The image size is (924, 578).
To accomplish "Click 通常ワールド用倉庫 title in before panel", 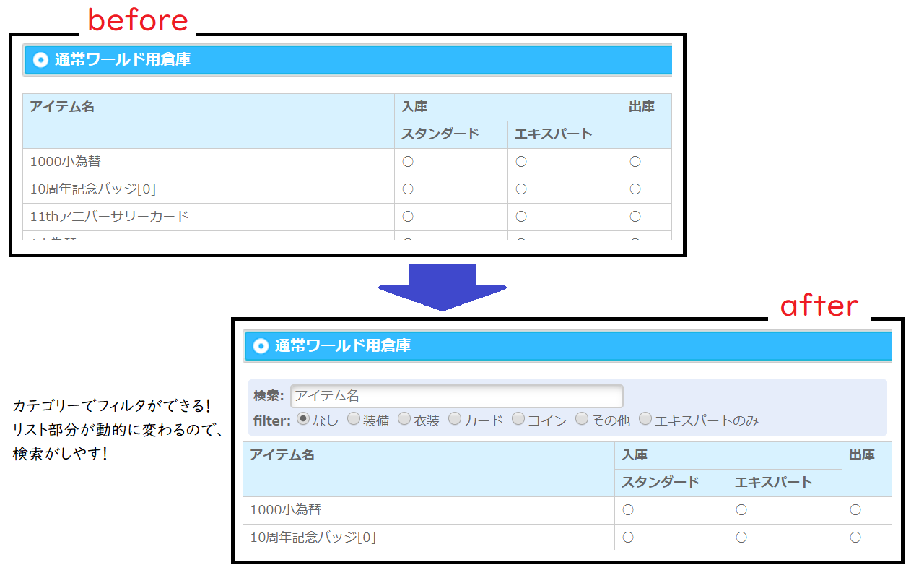I will [123, 60].
